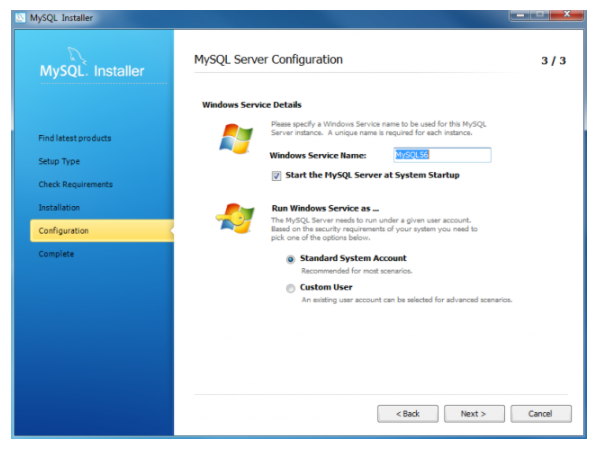Click the MySQL Installer title bar icon
The width and height of the screenshot is (600, 457).
[x=20, y=18]
